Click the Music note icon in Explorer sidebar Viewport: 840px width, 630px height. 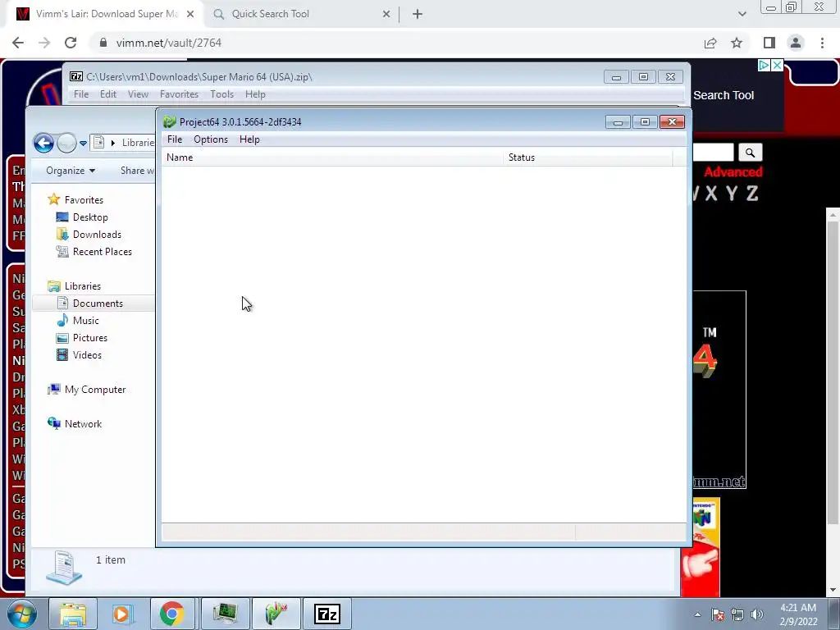click(x=62, y=321)
